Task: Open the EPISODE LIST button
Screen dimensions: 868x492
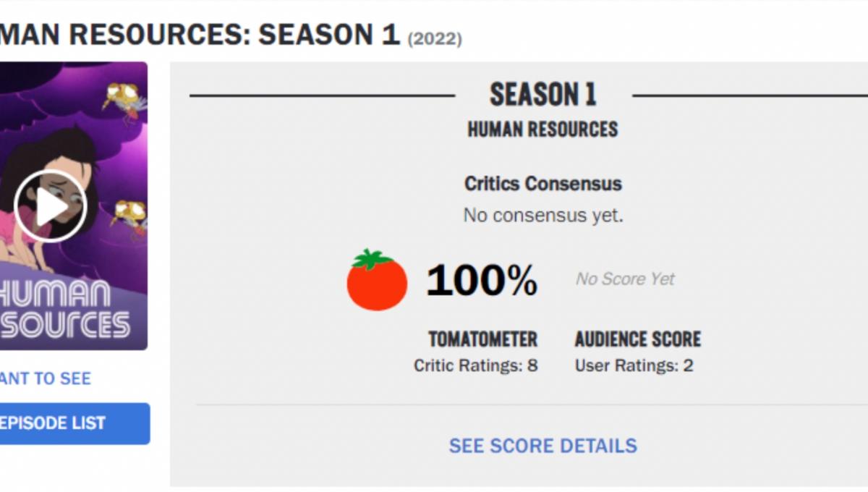Action: (x=72, y=423)
